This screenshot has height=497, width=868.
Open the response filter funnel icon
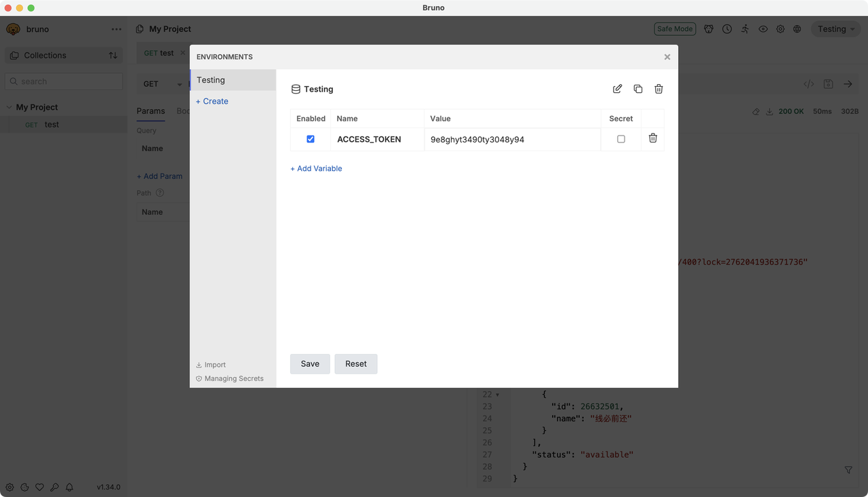tap(848, 470)
